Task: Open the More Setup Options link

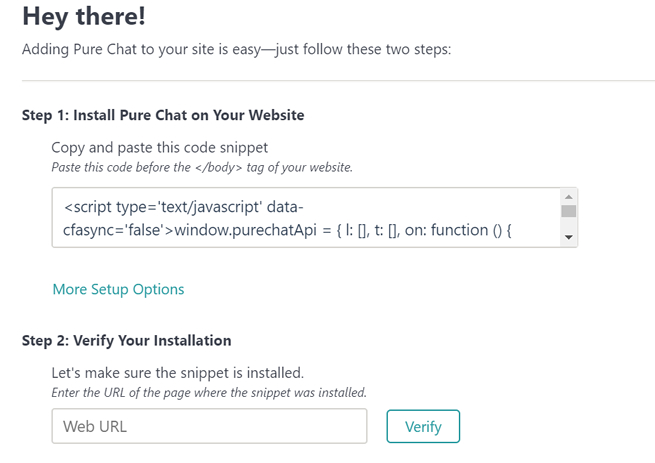Action: click(x=118, y=289)
